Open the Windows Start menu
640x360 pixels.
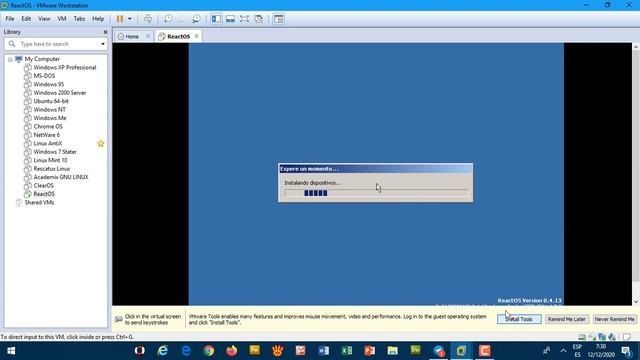(x=11, y=351)
